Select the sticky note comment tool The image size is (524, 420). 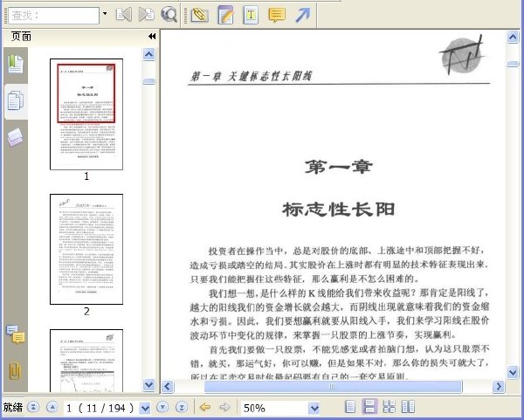point(277,15)
